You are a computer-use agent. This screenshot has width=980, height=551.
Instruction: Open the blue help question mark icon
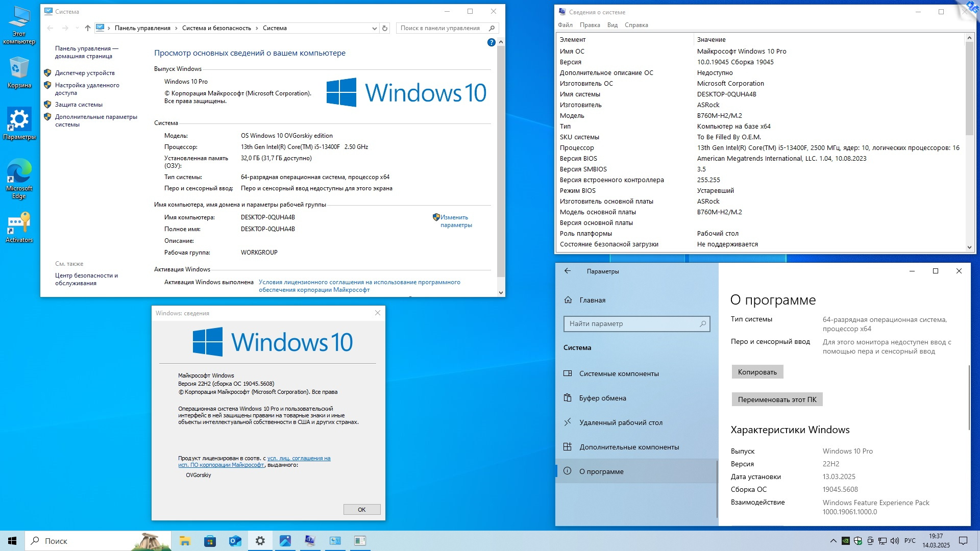click(491, 42)
